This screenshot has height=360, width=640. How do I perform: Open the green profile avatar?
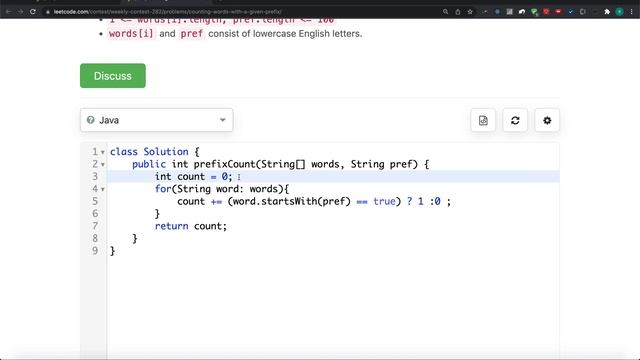(619, 12)
